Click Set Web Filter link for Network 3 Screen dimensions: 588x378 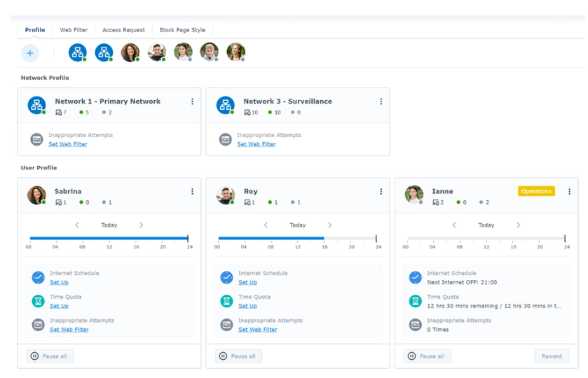(257, 144)
